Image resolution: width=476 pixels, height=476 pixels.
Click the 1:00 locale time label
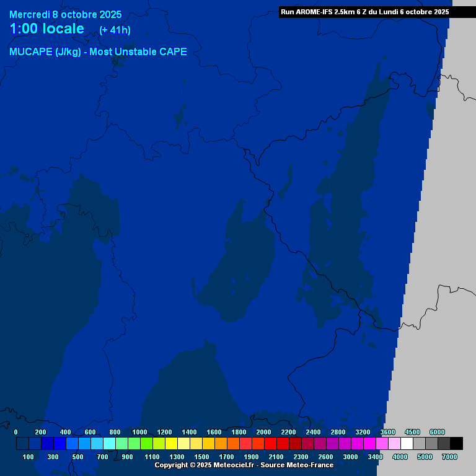tap(47, 29)
